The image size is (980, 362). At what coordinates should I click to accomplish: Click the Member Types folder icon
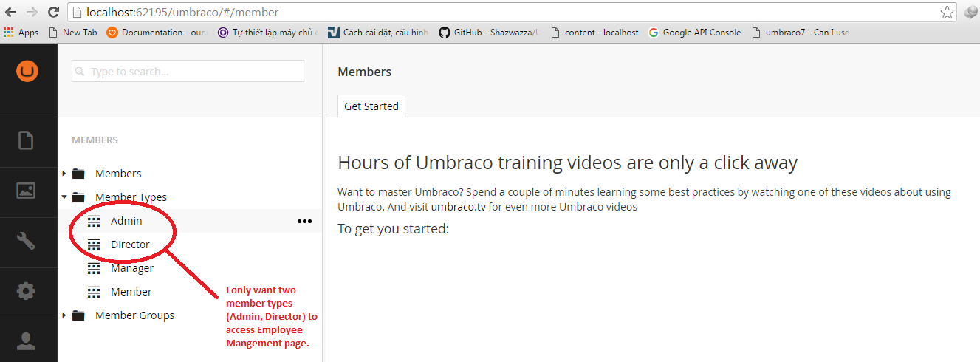pos(78,197)
